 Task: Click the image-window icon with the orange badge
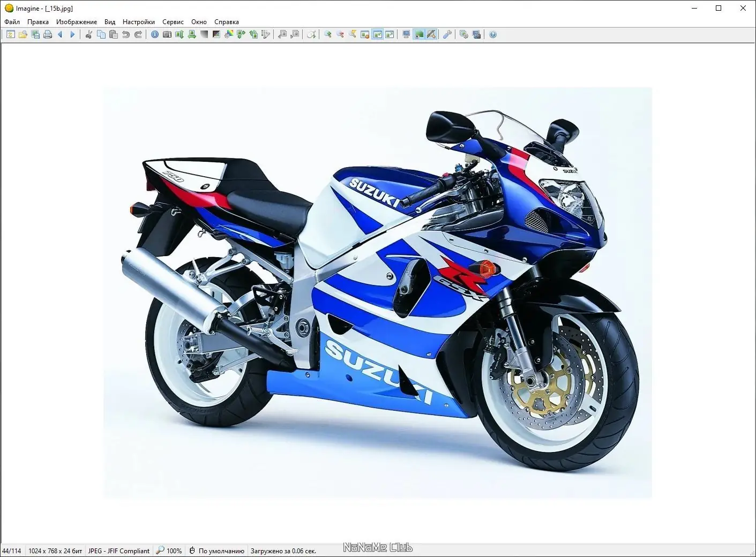365,35
